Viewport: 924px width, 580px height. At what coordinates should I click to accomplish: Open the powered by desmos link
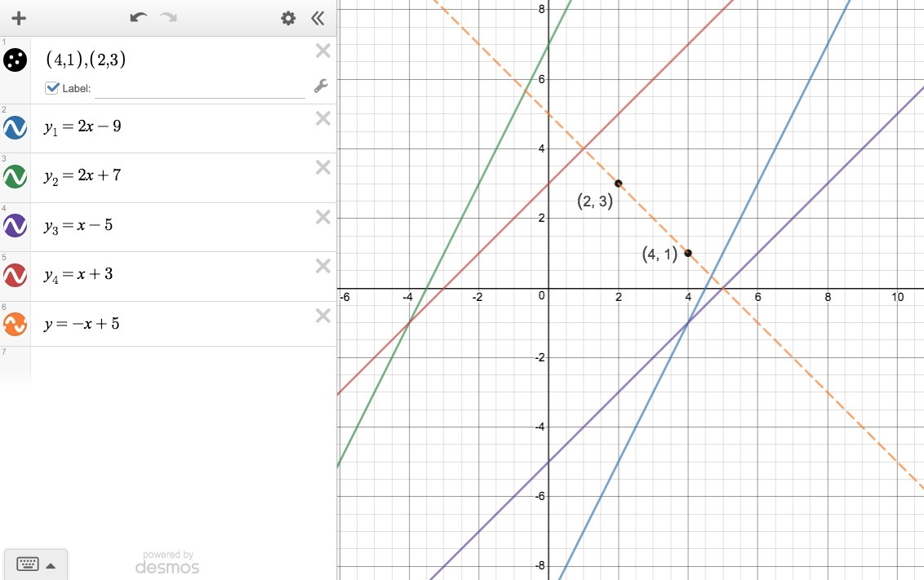(x=167, y=562)
